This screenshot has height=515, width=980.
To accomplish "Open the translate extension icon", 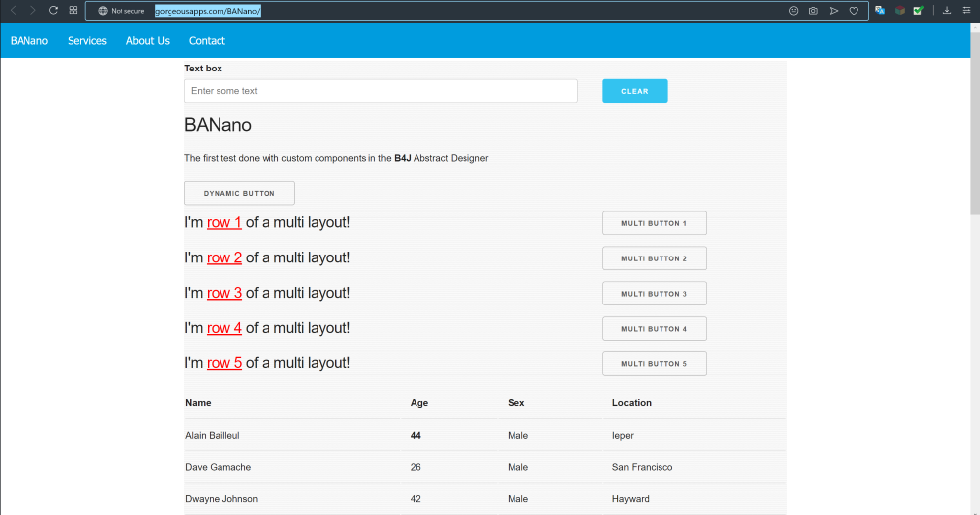I will [x=880, y=11].
